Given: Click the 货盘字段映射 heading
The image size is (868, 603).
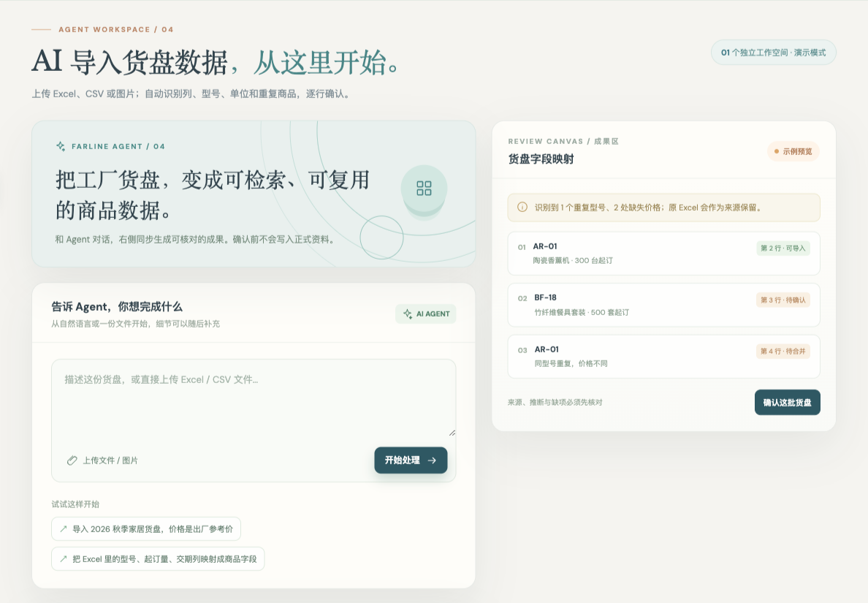Looking at the screenshot, I should [541, 159].
